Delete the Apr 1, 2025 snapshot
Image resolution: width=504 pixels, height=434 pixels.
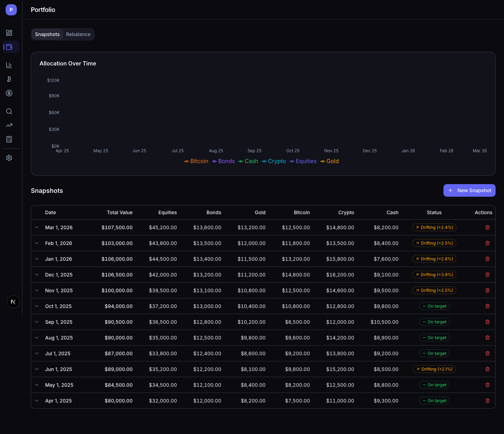(488, 401)
